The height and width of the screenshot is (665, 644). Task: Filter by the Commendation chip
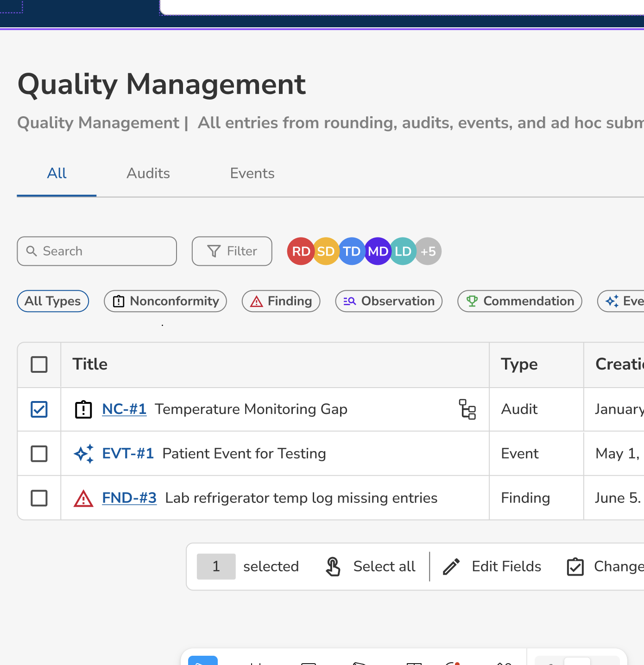(x=520, y=301)
